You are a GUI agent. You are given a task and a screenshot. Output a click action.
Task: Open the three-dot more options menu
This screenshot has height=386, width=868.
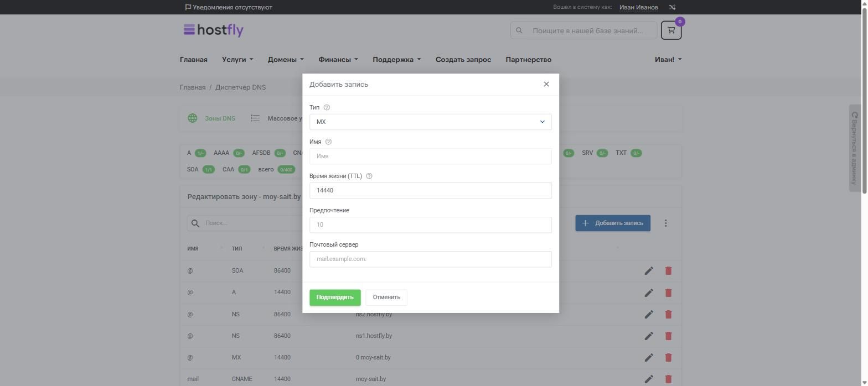(x=666, y=223)
